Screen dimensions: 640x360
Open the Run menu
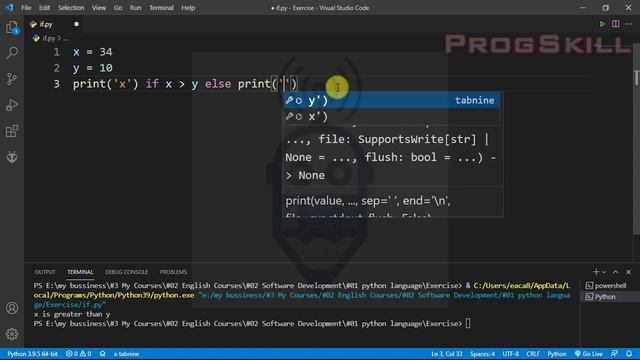tap(136, 8)
